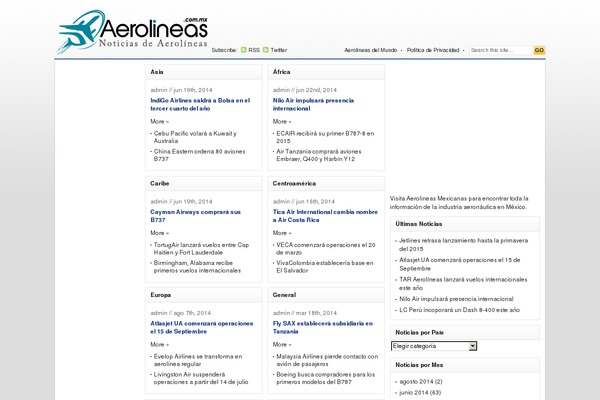Click the Twitter subscribe icon
600x400 pixels.
266,50
